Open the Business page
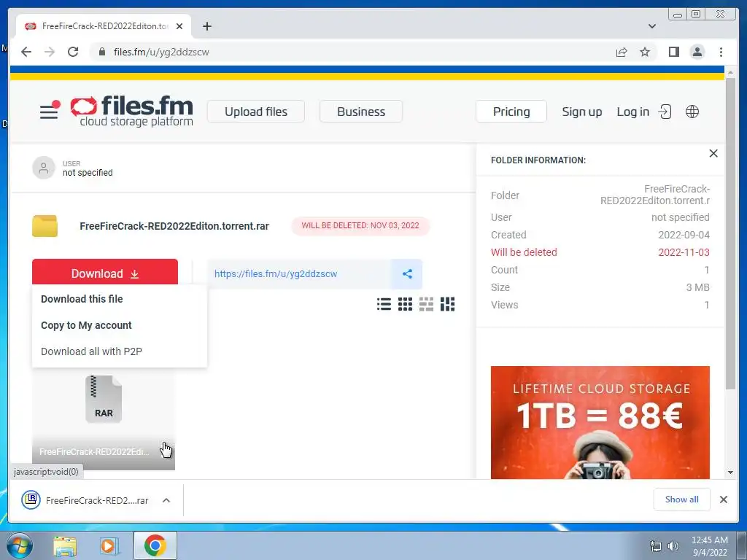The image size is (747, 560). (361, 112)
